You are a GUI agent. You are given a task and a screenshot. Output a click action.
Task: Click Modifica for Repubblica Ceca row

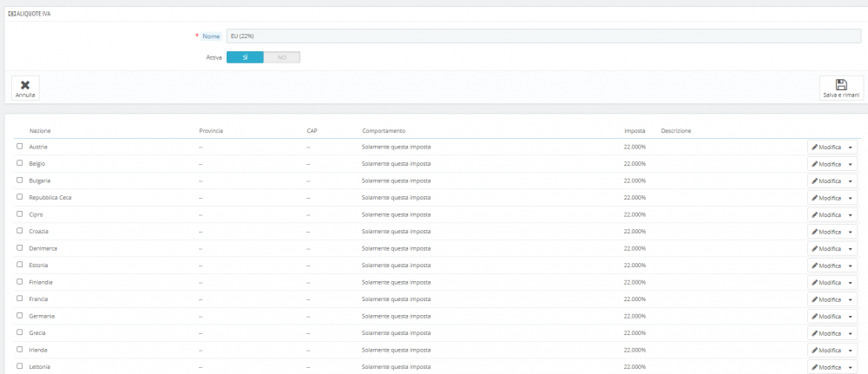click(826, 198)
